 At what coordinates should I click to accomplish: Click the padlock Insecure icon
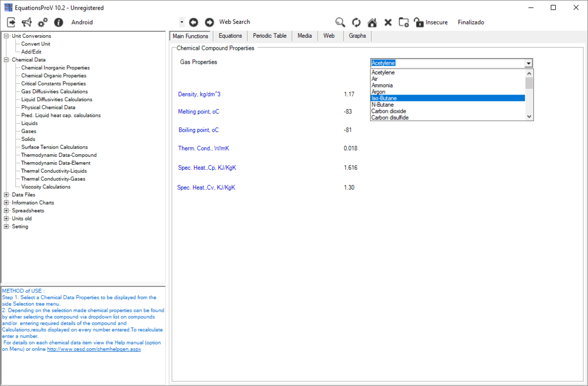coord(419,22)
